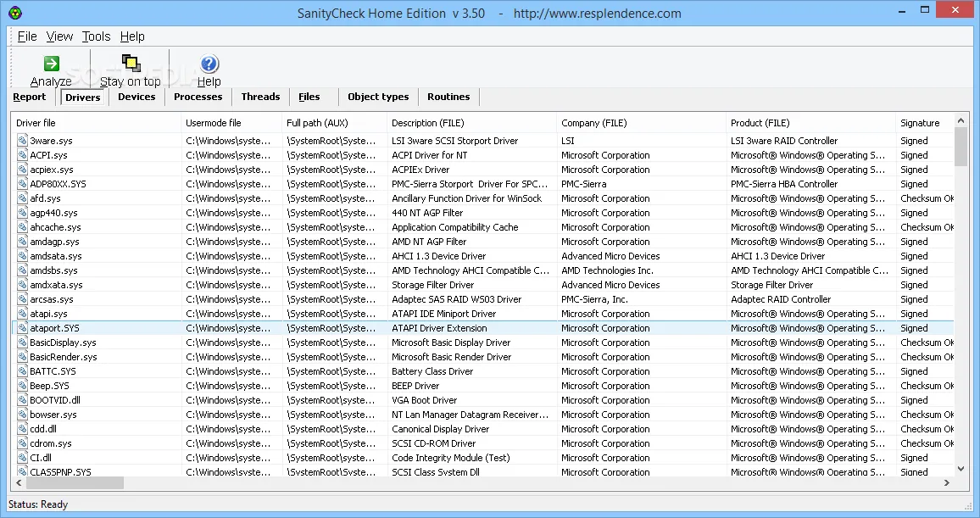Sort by Usermode file column header
Image resolution: width=980 pixels, height=518 pixels.
click(231, 123)
